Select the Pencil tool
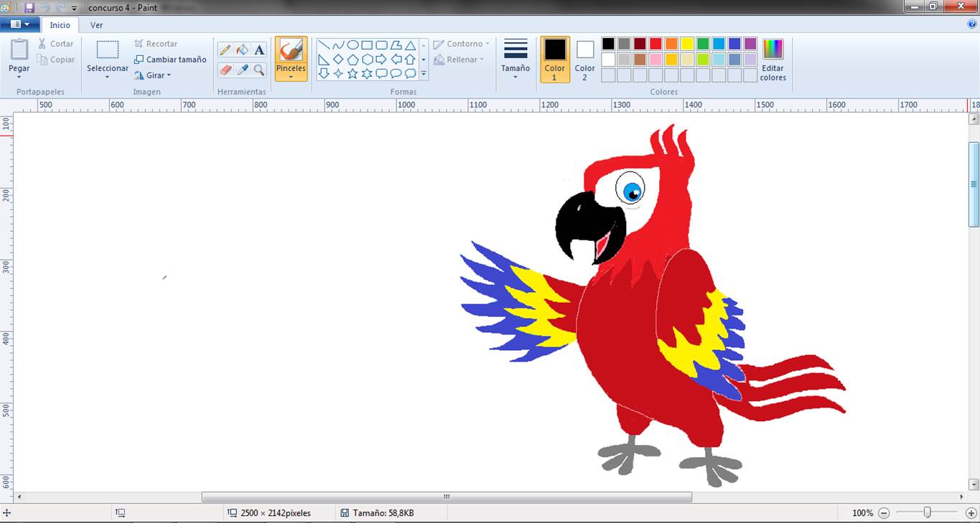The height and width of the screenshot is (523, 980). [225, 50]
